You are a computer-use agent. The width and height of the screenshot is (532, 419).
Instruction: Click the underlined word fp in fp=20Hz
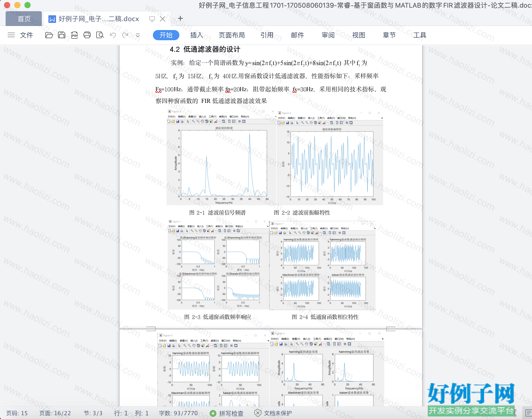tap(228, 89)
